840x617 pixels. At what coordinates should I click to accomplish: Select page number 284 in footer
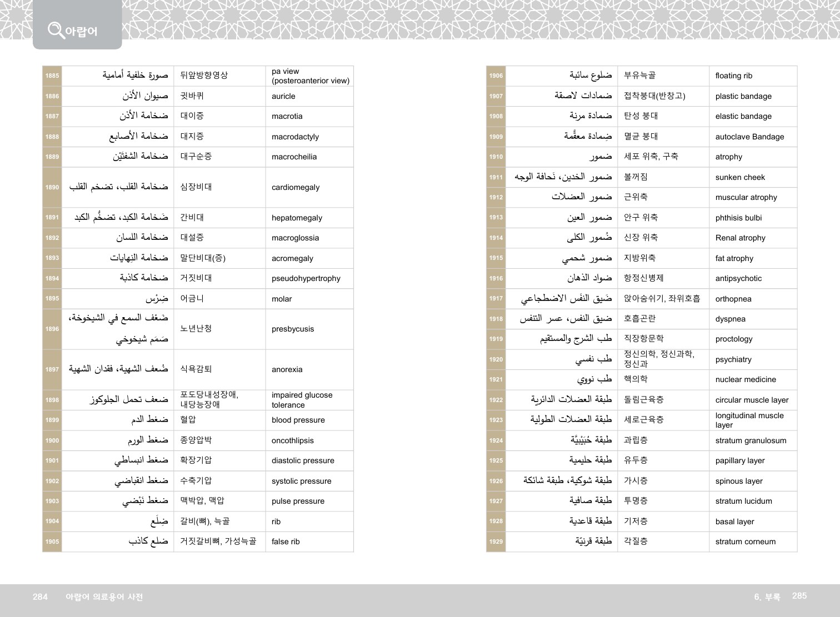(x=40, y=597)
